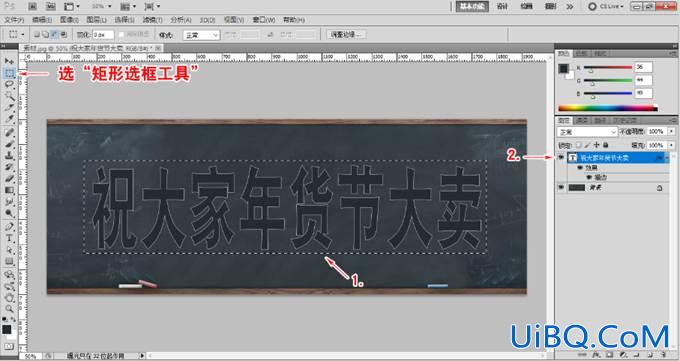Image resolution: width=680 pixels, height=361 pixels.
Task: Toggle the anti-alias checkbox in options bar
Action: coord(121,34)
